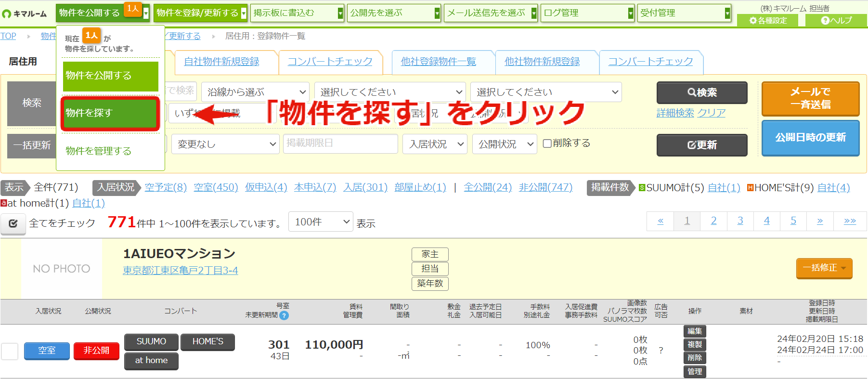The image size is (868, 391).
Task: Open the 公開先を選ぶ menu
Action: pyautogui.click(x=394, y=13)
